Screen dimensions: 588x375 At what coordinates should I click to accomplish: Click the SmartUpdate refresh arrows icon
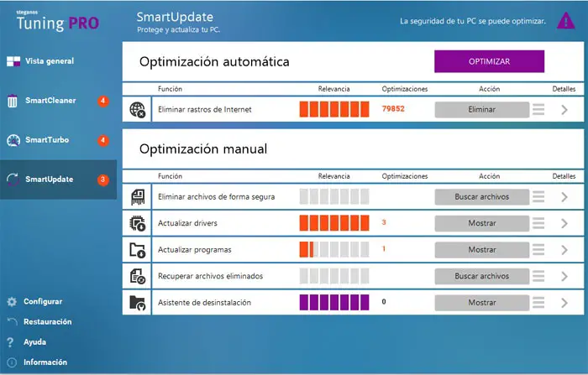tap(13, 180)
